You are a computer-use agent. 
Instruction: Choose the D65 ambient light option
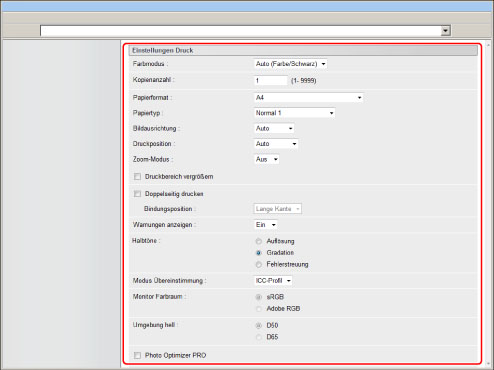[x=259, y=337]
